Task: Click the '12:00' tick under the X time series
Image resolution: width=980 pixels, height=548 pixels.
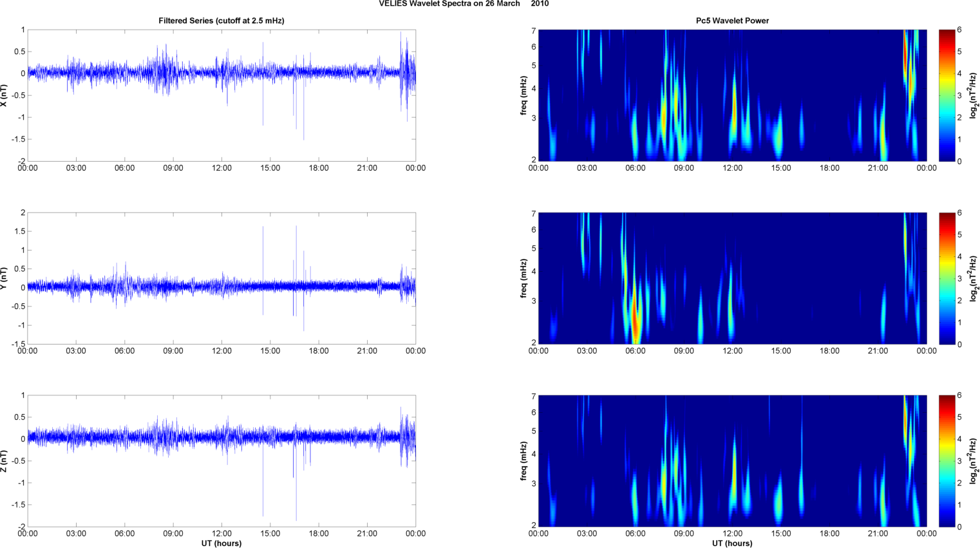Action: (221, 168)
